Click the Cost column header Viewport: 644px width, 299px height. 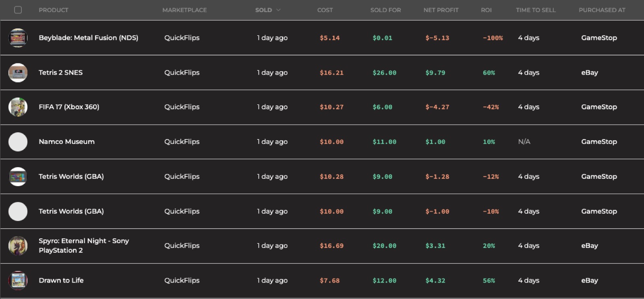pyautogui.click(x=325, y=10)
